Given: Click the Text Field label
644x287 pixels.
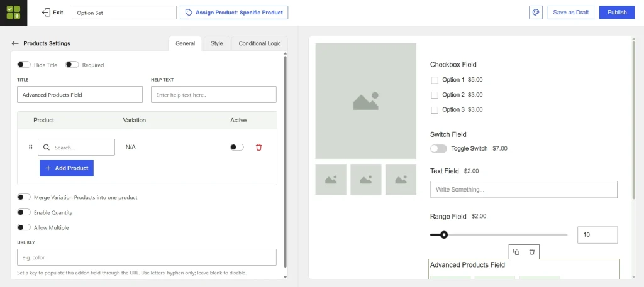Looking at the screenshot, I should (x=445, y=171).
